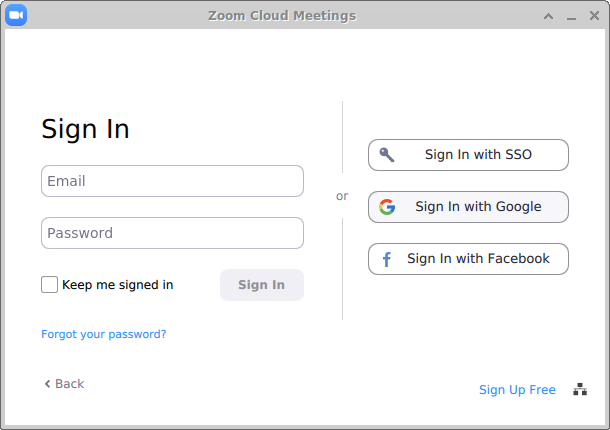This screenshot has height=430, width=610.
Task: Go back using the Back link
Action: pyautogui.click(x=69, y=384)
